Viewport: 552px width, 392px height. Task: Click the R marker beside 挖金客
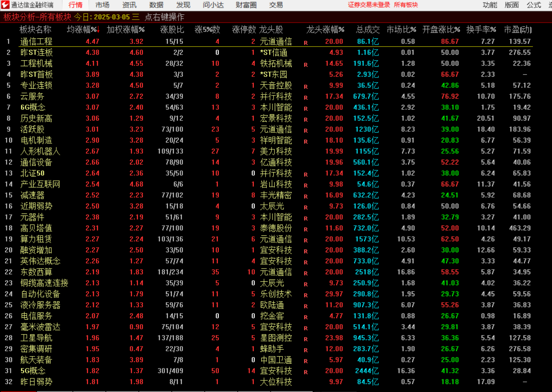[306, 317]
